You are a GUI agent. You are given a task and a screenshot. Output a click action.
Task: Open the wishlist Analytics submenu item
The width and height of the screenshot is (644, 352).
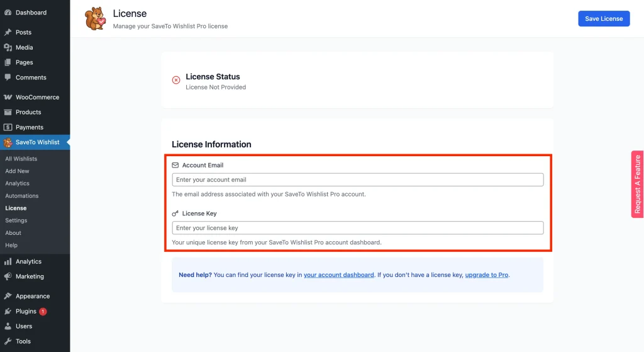[x=17, y=183]
